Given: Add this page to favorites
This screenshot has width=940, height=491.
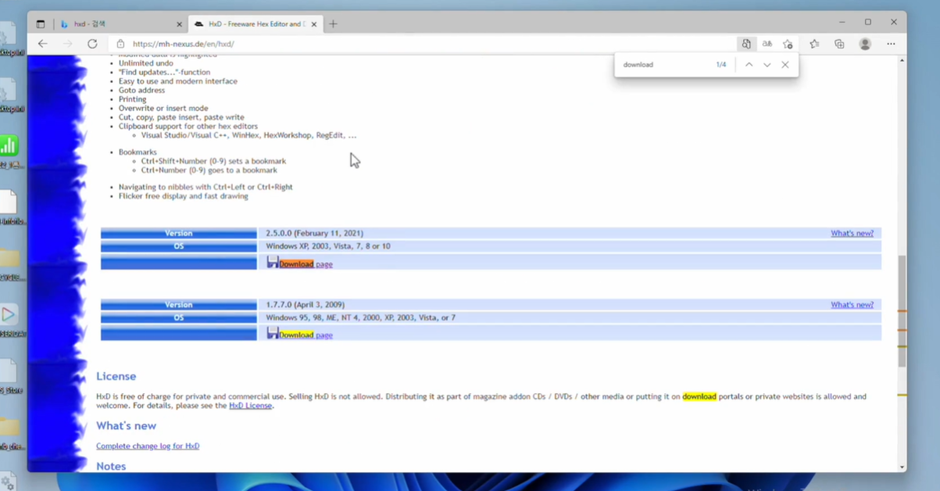Looking at the screenshot, I should coord(788,44).
